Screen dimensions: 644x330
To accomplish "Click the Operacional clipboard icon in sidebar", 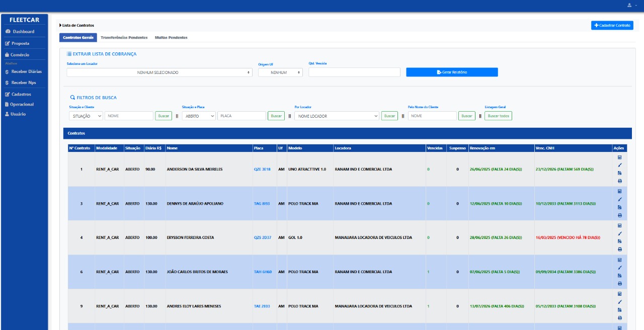I will click(x=7, y=104).
